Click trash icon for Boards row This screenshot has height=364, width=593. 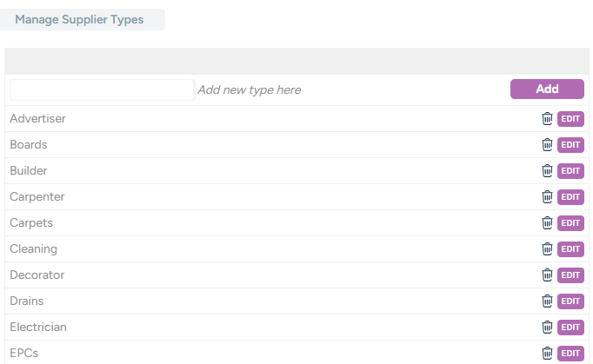[x=547, y=145]
